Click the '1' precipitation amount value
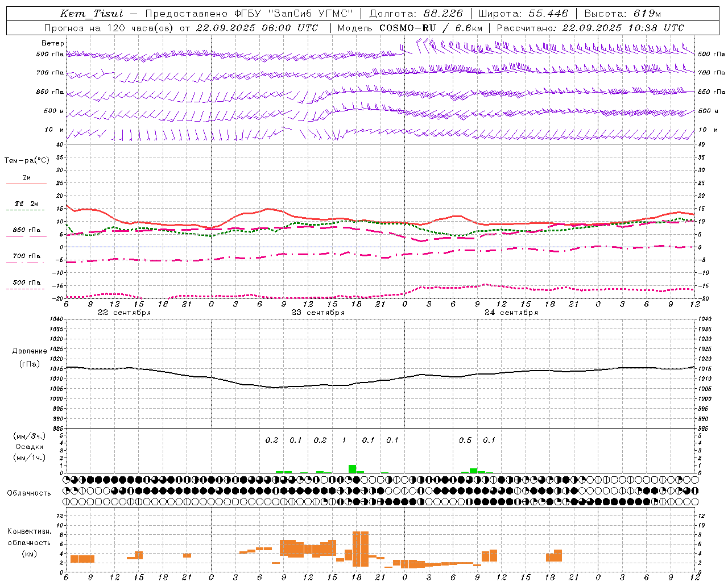This screenshot has height=582, width=728. [x=344, y=440]
